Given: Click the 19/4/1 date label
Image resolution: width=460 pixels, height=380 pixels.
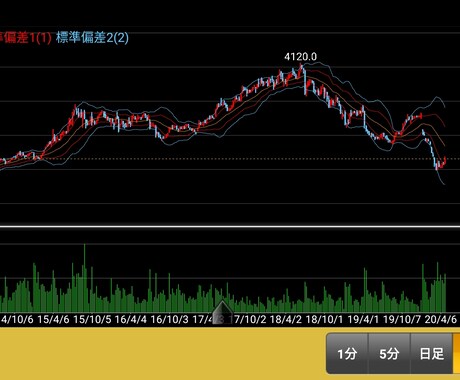Looking at the screenshot, I should click(363, 319).
